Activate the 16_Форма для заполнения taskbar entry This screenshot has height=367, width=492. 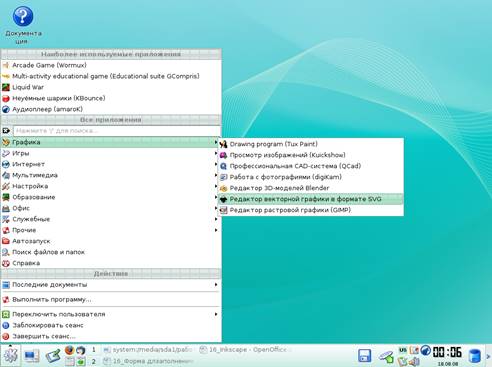pos(148,361)
